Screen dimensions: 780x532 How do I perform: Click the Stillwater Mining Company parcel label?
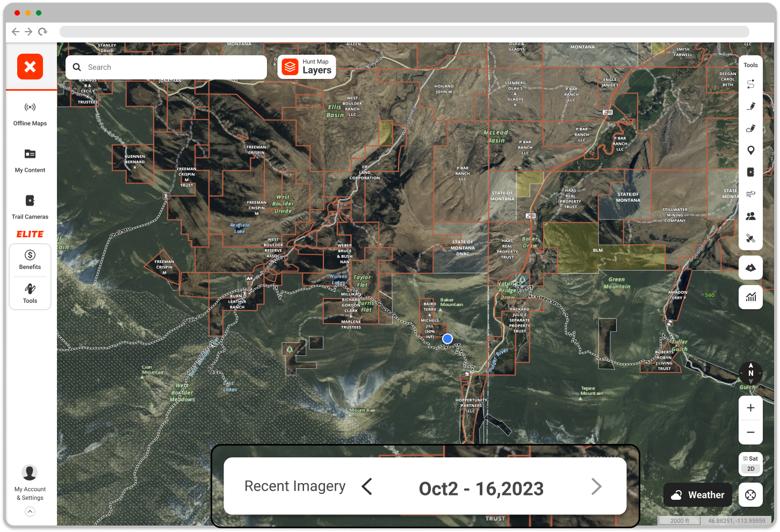coord(675,215)
